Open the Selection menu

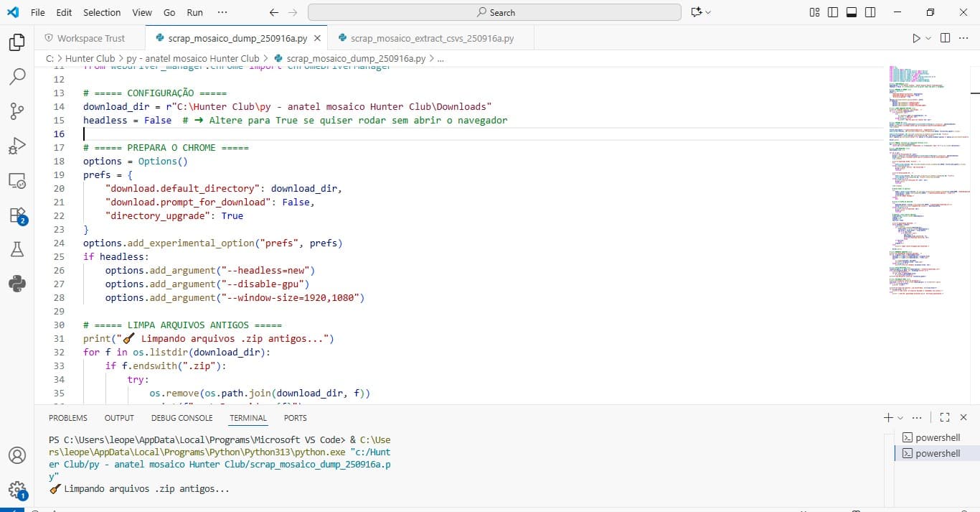coord(102,12)
